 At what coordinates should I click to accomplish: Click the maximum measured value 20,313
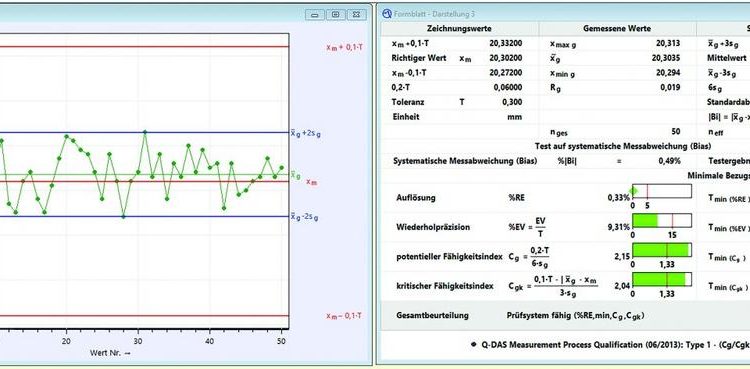pos(668,43)
